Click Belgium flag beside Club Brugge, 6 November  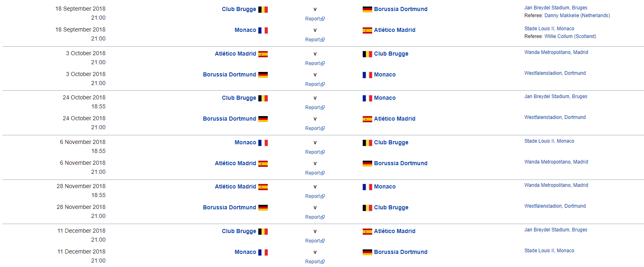pos(367,143)
